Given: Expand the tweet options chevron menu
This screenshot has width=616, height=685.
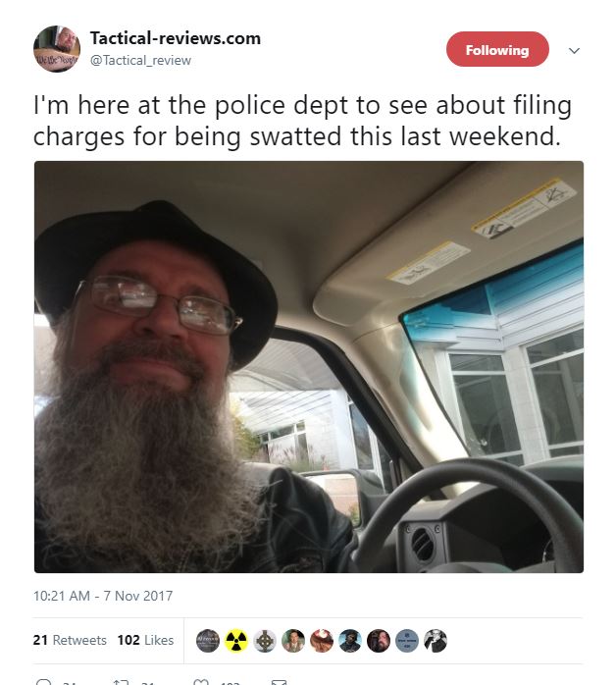Looking at the screenshot, I should tap(574, 51).
